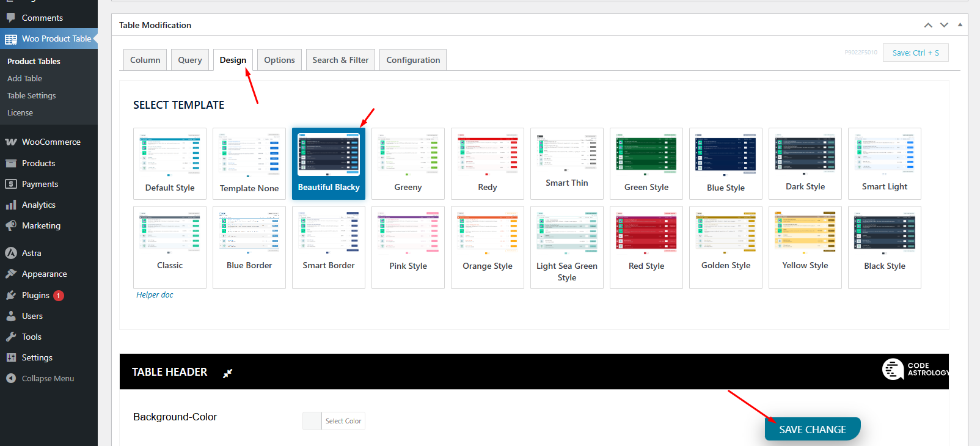Click the Products box icon
980x446 pixels.
pos(11,163)
